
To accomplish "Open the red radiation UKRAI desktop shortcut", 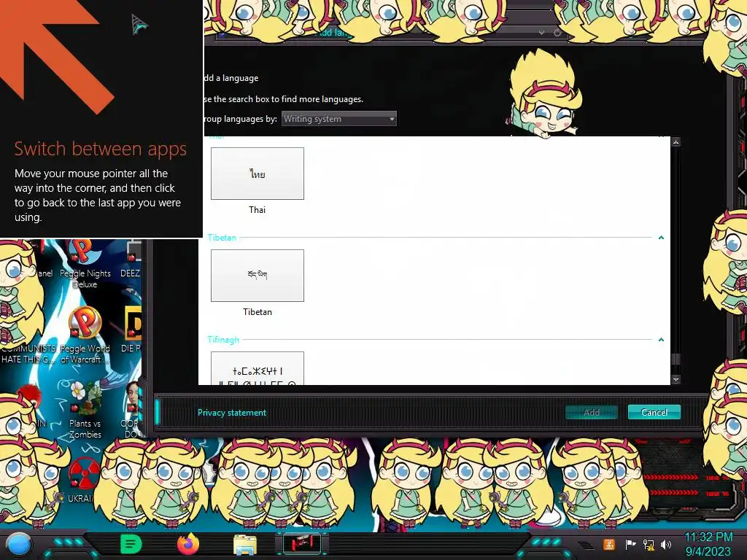I will (82, 480).
